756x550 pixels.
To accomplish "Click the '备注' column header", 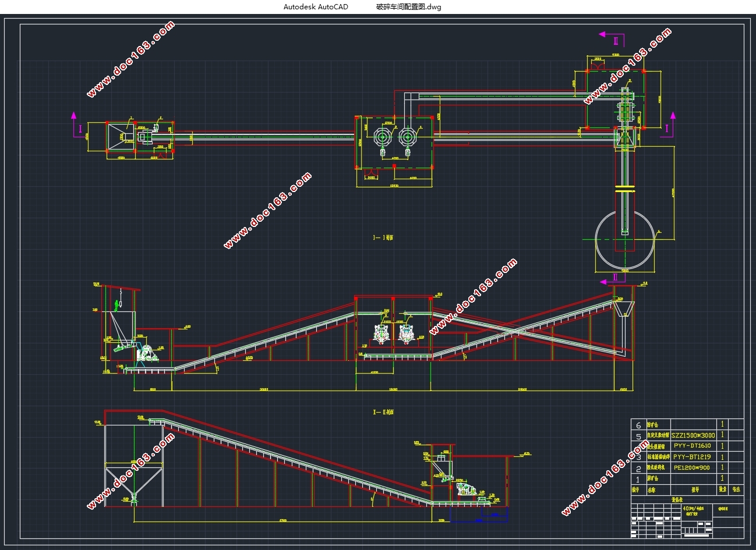I will click(736, 489).
